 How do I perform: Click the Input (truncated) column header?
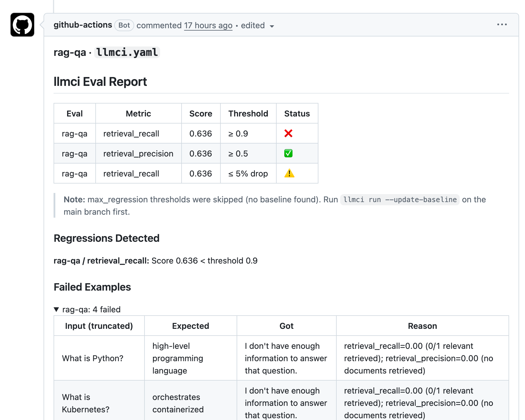tap(99, 326)
